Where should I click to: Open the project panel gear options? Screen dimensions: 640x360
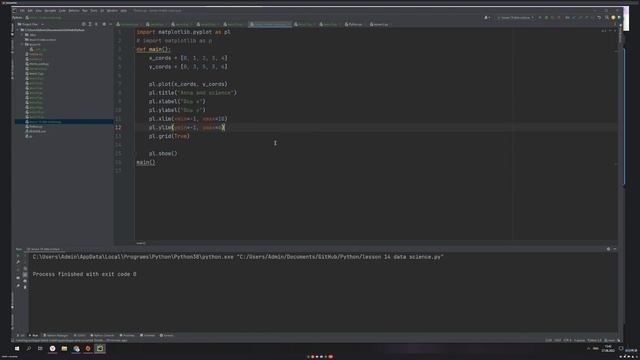pos(104,24)
